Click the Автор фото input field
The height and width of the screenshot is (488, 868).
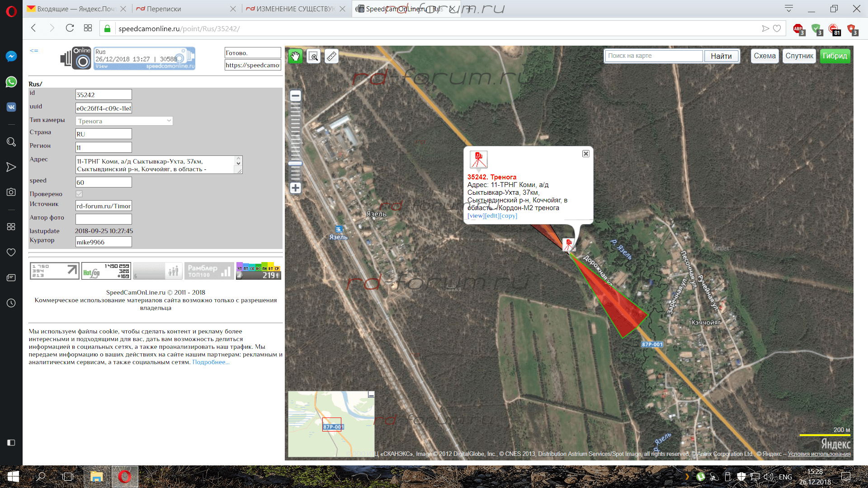point(104,219)
